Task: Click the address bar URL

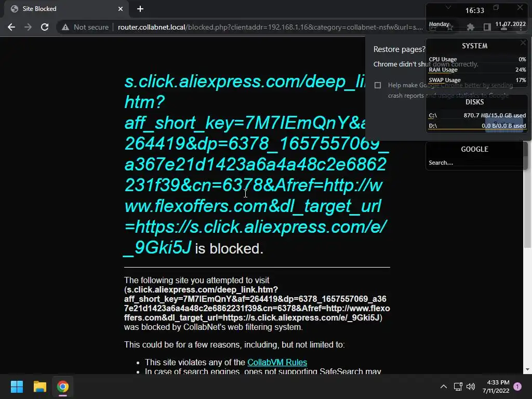Action: click(270, 27)
